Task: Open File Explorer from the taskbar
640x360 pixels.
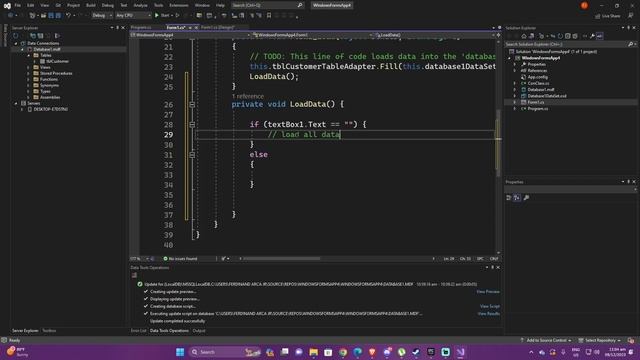Action: coord(313,352)
